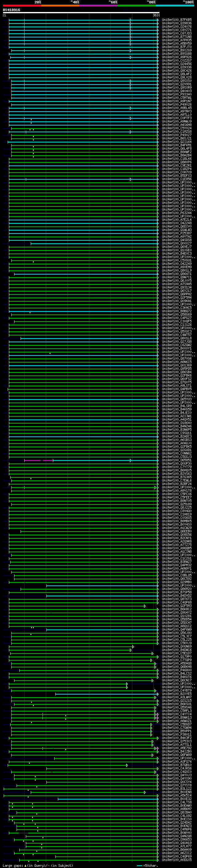Open hit UniRef100_B7FKR5
The height and width of the screenshot is (868, 197).
177,20
